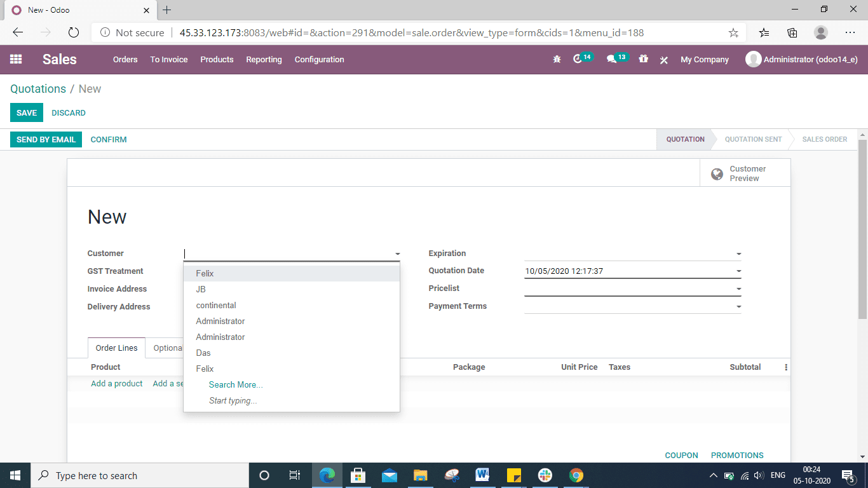Open the debug bug icon in navbar
The width and height of the screenshot is (868, 488).
pos(557,59)
